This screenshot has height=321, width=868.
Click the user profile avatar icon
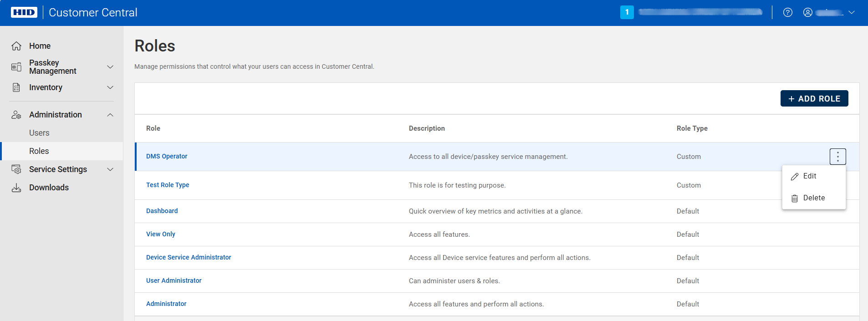[808, 12]
